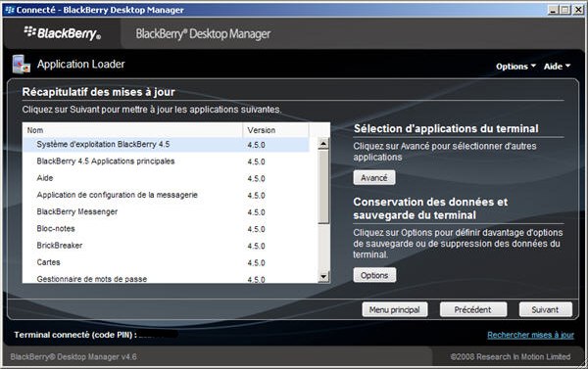Sort by the Nom column header
Screen dimensions: 588x369
[132, 130]
